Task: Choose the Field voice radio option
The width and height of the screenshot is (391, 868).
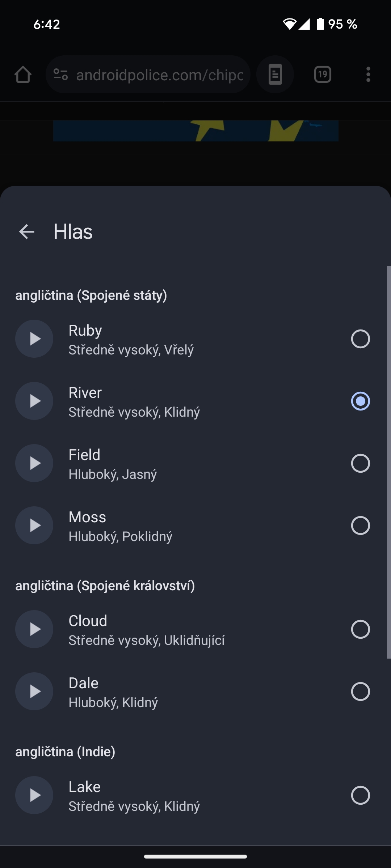Action: click(360, 463)
